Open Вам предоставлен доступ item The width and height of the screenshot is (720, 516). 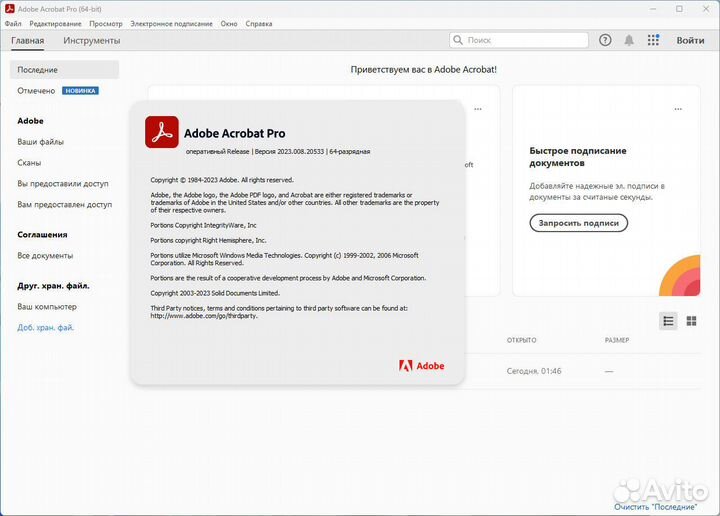pyautogui.click(x=65, y=204)
